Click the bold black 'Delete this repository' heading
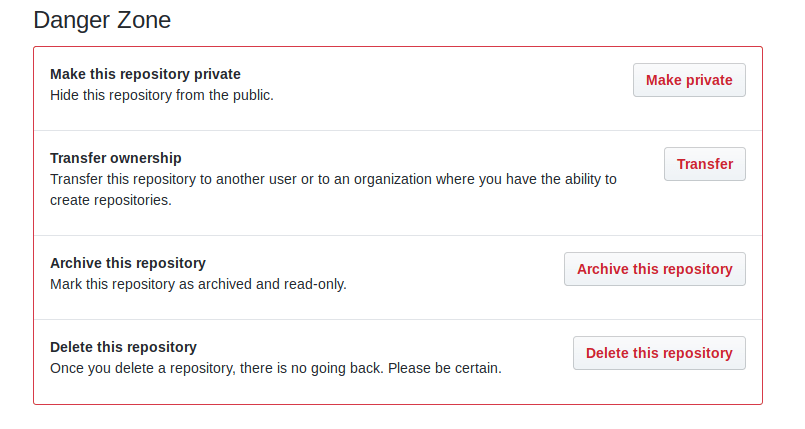 [123, 347]
